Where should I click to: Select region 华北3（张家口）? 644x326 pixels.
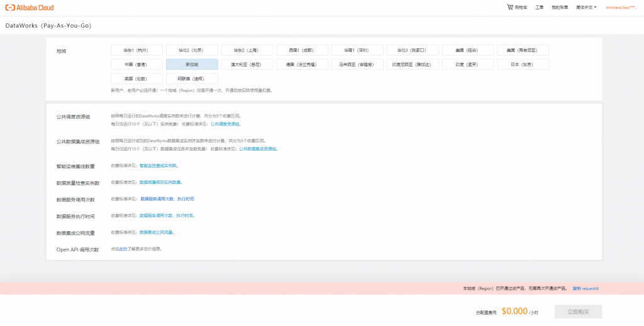click(x=413, y=50)
